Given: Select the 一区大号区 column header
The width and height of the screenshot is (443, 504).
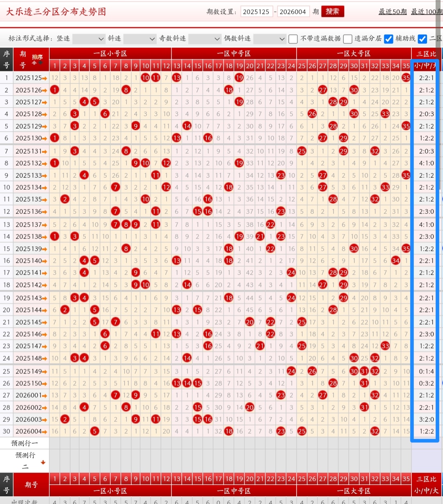Looking at the screenshot, I should coord(354,54).
